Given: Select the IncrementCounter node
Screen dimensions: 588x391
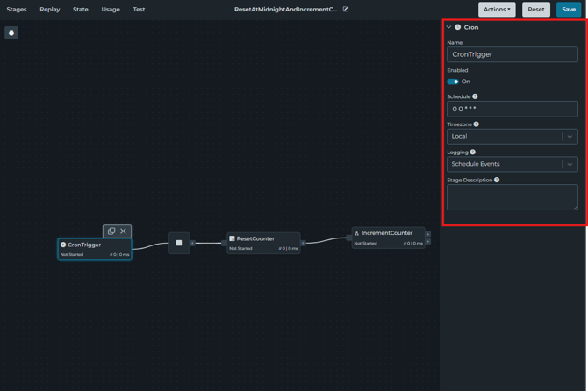Looking at the screenshot, I should [388, 238].
